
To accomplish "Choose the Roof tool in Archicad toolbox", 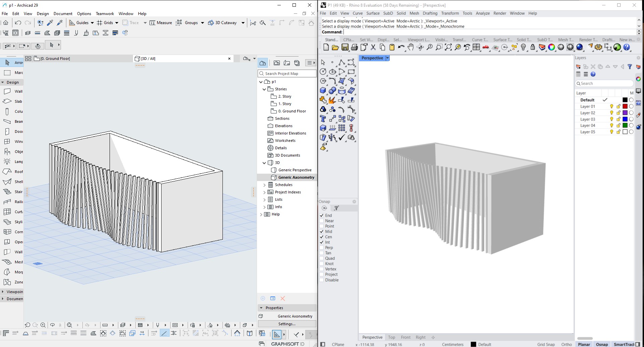I will (x=12, y=172).
